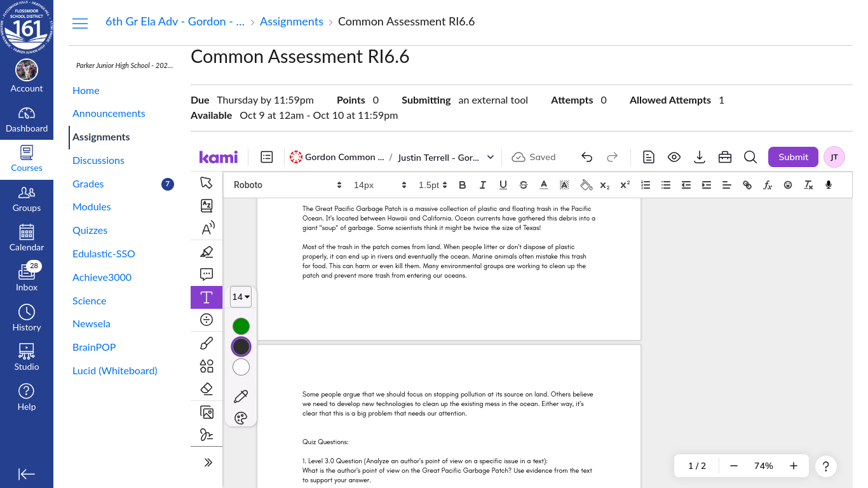Expand the Justin Terrell file dropdown
The height and width of the screenshot is (488, 868).
click(491, 157)
